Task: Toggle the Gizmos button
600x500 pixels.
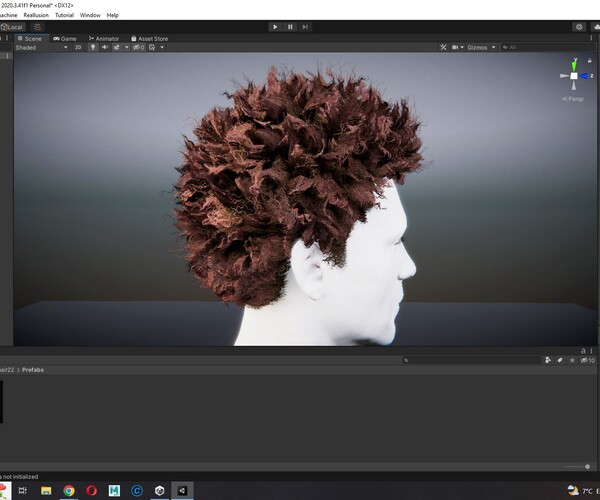Action: point(477,47)
